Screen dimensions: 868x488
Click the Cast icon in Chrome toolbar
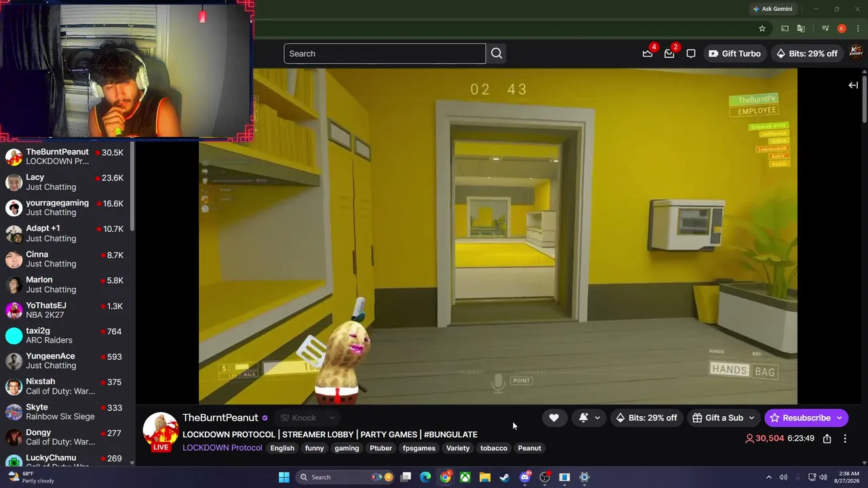pos(785,28)
